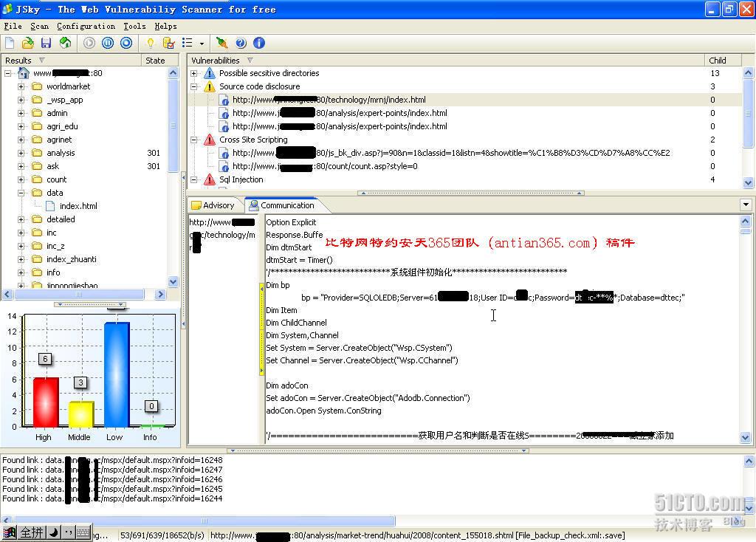Viewport: 756px width, 542px height.
Task: Click the Save floppy disk icon
Action: [46, 44]
